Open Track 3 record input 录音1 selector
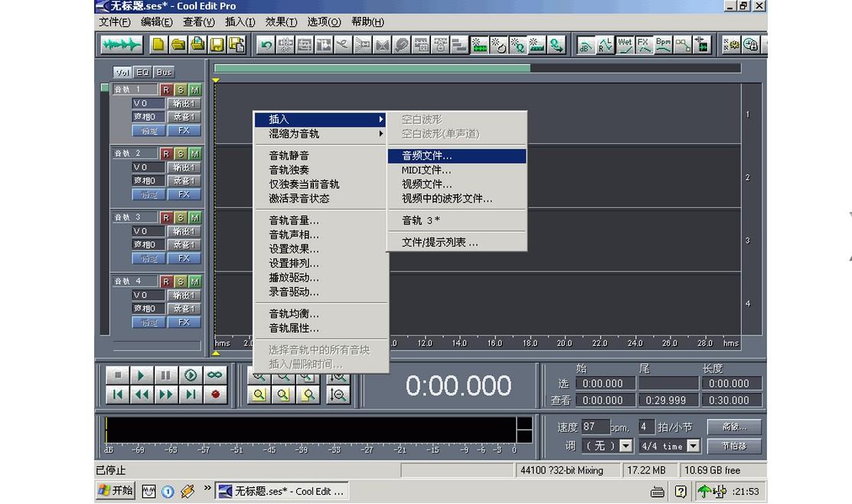Image resolution: width=852 pixels, height=504 pixels. [x=184, y=245]
